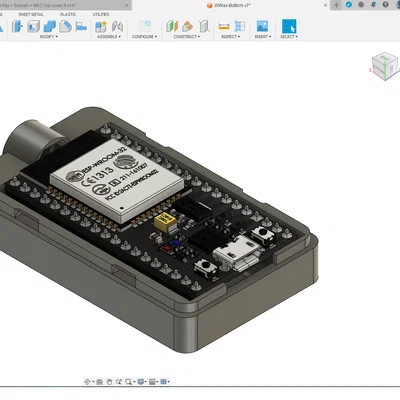400x400 pixels.
Task: Expand the INSPECT dropdown
Action: [x=230, y=37]
